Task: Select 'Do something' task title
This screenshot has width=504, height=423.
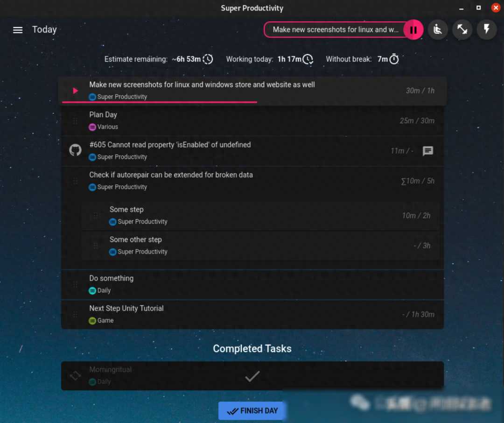Action: (111, 278)
